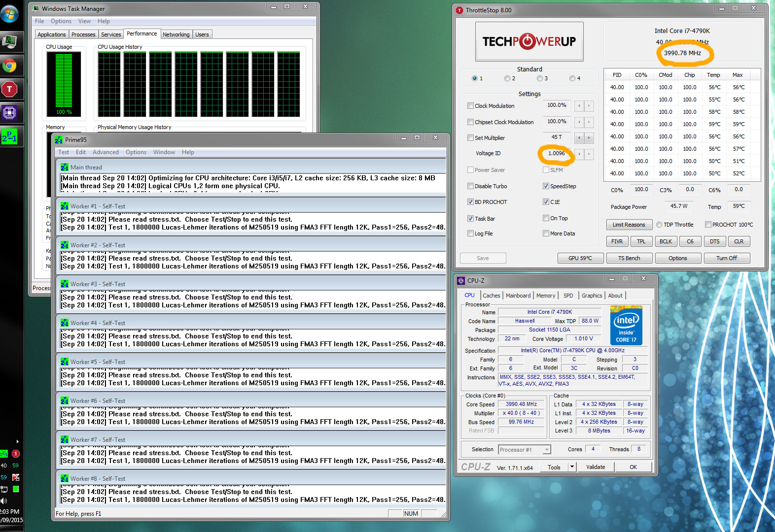Screen dimensions: 775x532
Task: Expand the CPU-Z Tools dropdown arrow
Action: pos(572,467)
